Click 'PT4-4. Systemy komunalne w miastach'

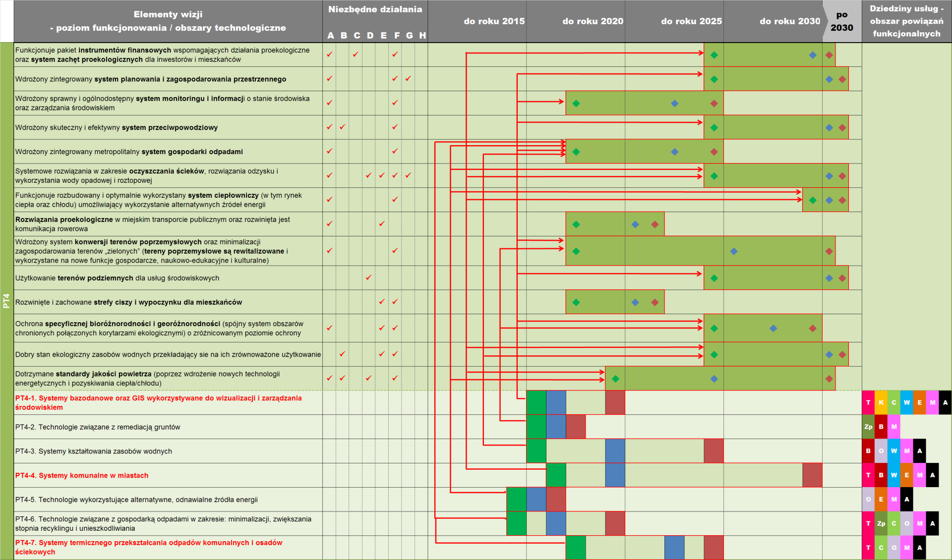(x=82, y=476)
